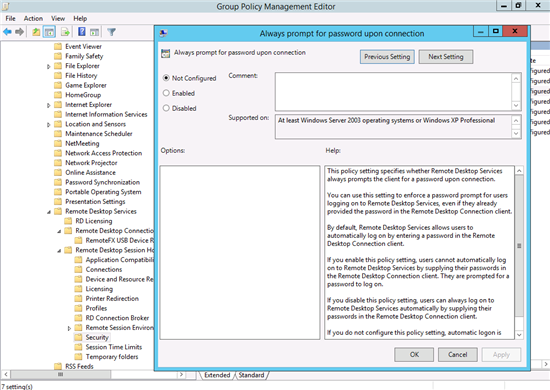Image resolution: width=550 pixels, height=390 pixels.
Task: Collapse the Remote Desktop Session Host node
Action: point(59,250)
